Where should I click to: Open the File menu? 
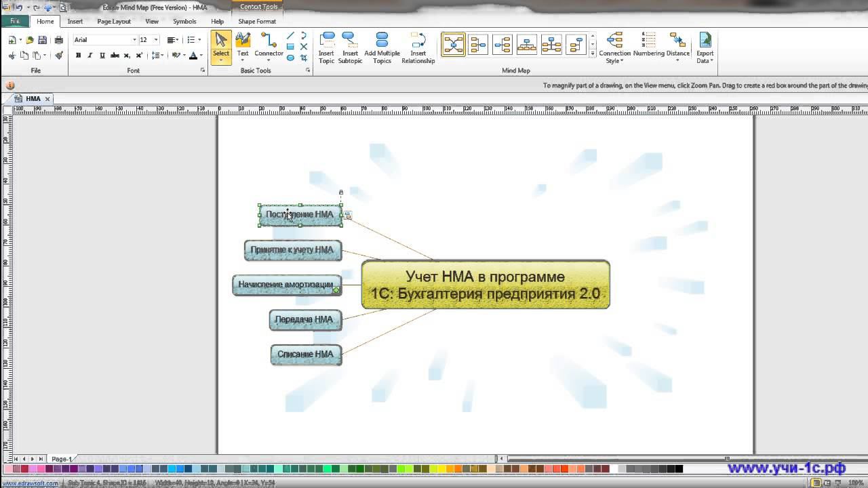tap(15, 21)
